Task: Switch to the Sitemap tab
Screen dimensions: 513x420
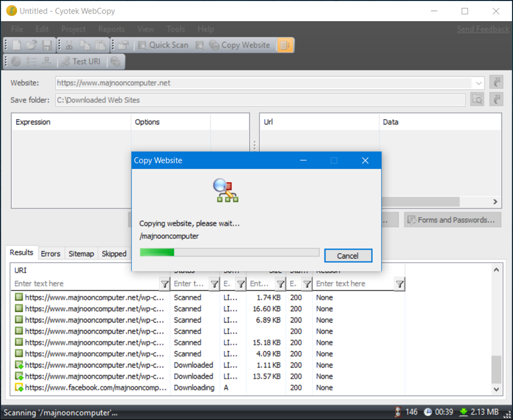Action: [81, 253]
